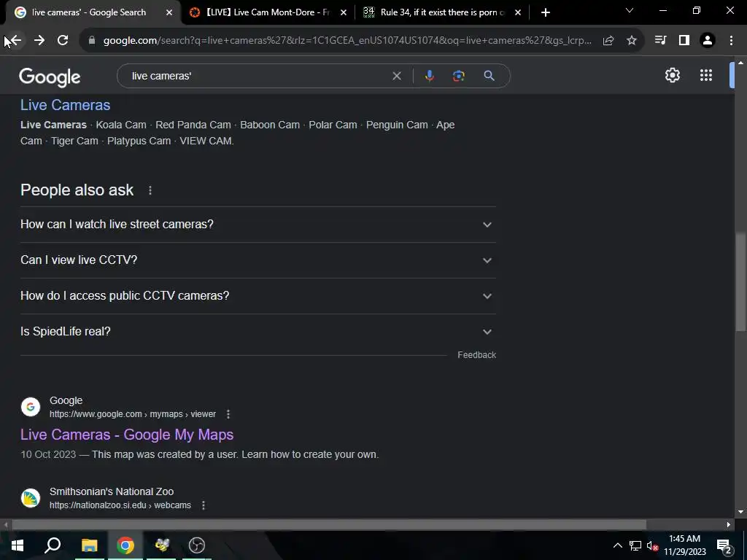747x560 pixels.
Task: Click the magnifier search button
Action: click(x=489, y=76)
